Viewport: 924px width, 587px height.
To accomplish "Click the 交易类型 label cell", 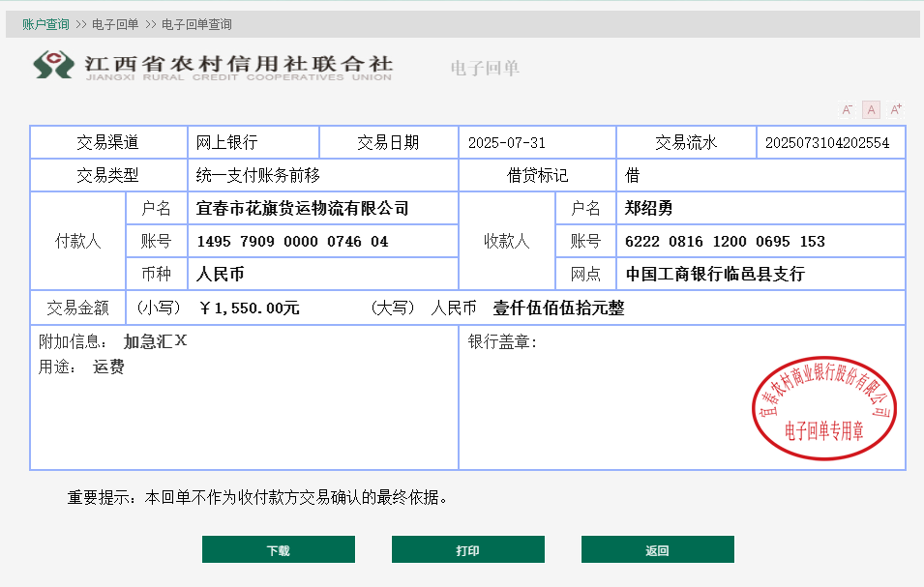I will click(x=108, y=175).
